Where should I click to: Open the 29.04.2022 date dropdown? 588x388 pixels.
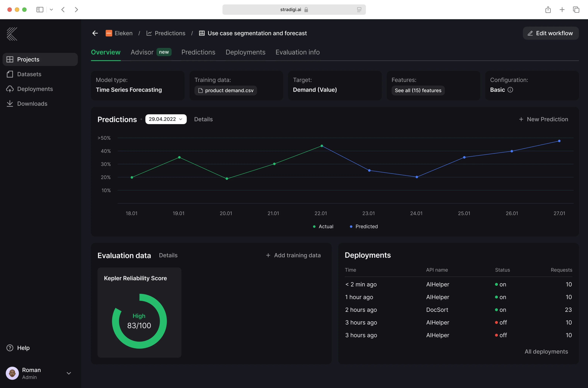pyautogui.click(x=166, y=119)
